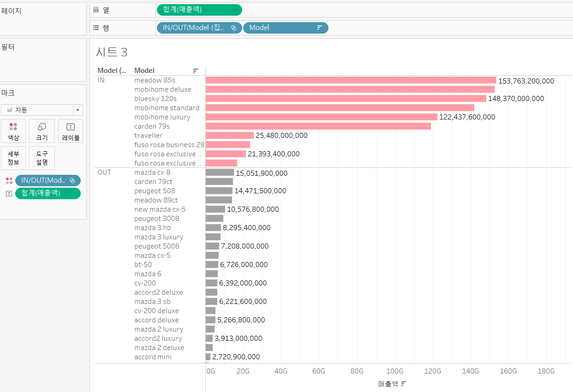The width and height of the screenshot is (573, 392).
Task: Click the 세부 정보 detail card
Action: (13, 158)
